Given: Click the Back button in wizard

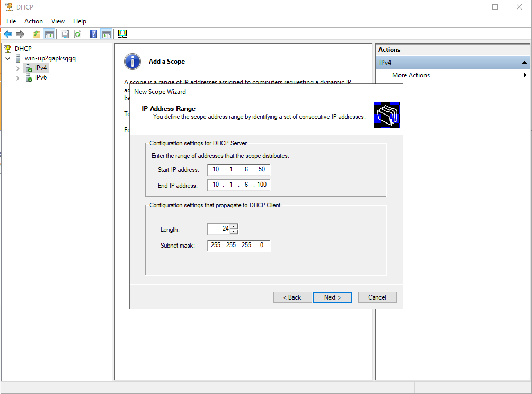Looking at the screenshot, I should click(292, 297).
